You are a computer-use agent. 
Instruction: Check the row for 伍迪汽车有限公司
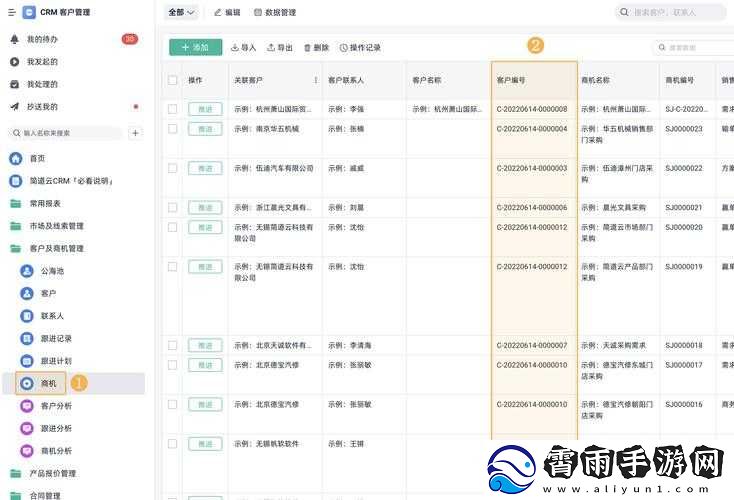coord(173,168)
